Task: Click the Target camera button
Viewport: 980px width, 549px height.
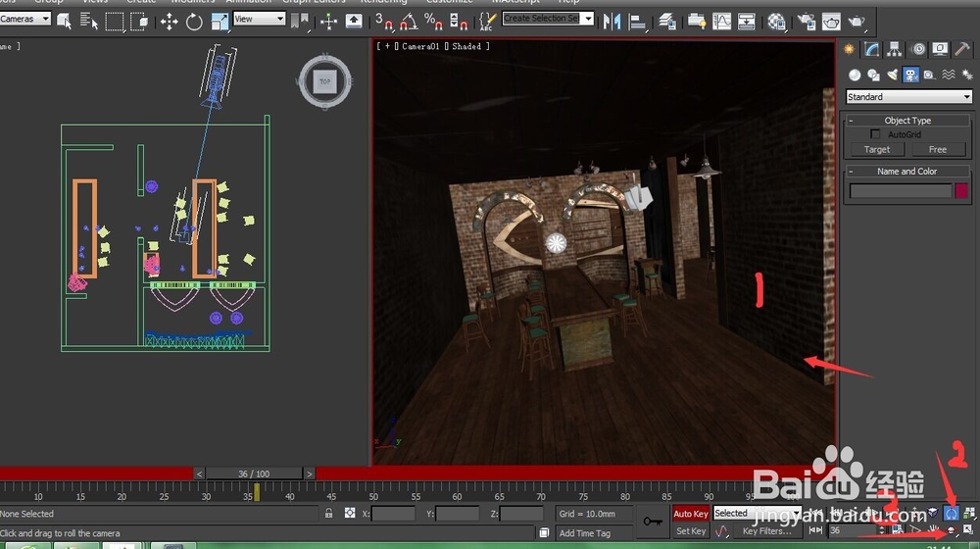Action: click(x=877, y=149)
